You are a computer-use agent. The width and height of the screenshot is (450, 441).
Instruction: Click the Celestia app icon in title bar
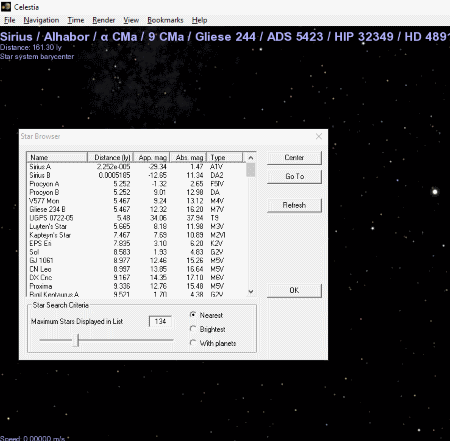pyautogui.click(x=6, y=7)
